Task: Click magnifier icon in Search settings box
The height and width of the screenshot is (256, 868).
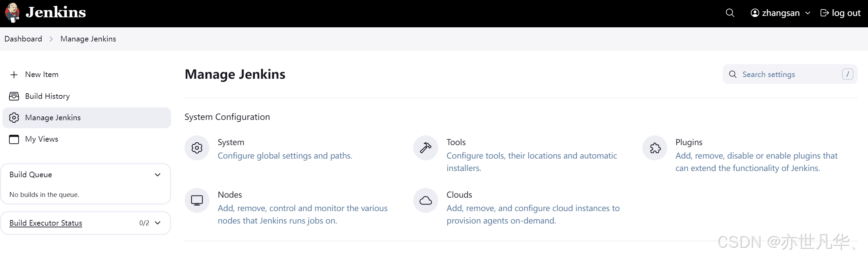Action: [x=733, y=74]
